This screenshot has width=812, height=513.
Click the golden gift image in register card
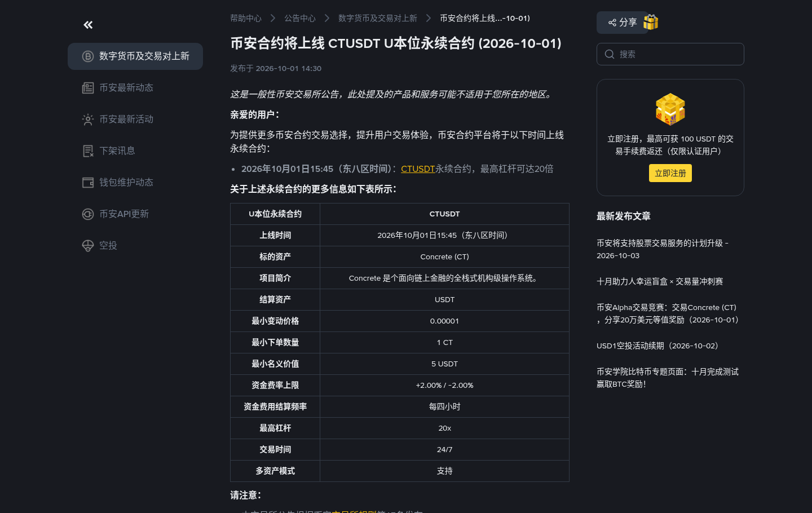point(670,109)
